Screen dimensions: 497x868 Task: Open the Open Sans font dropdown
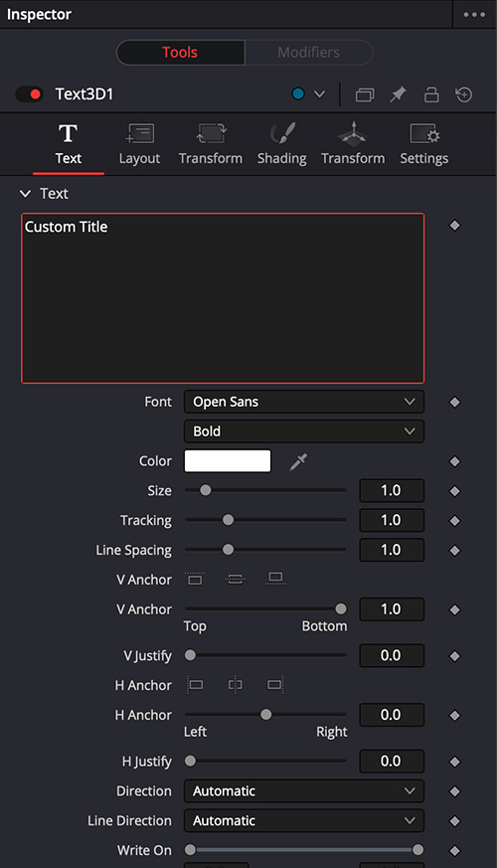pos(304,402)
